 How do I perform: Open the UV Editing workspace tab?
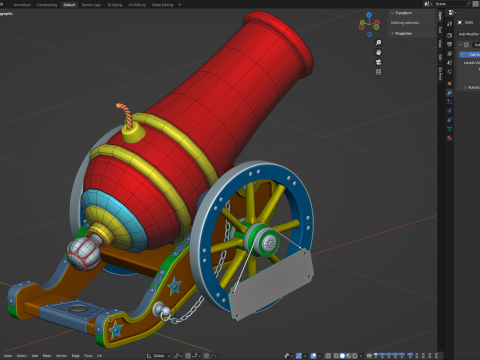click(x=137, y=5)
